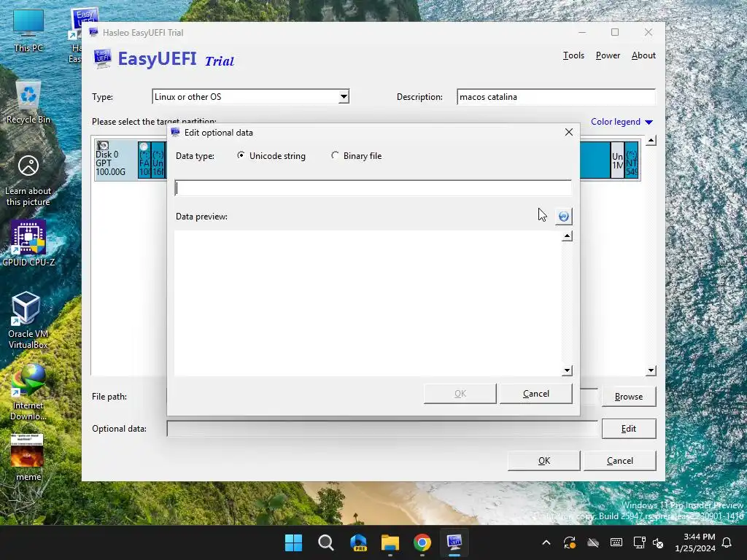747x560 pixels.
Task: Open Oracle VM VirtualBox desktop shortcut
Action: pos(28,320)
